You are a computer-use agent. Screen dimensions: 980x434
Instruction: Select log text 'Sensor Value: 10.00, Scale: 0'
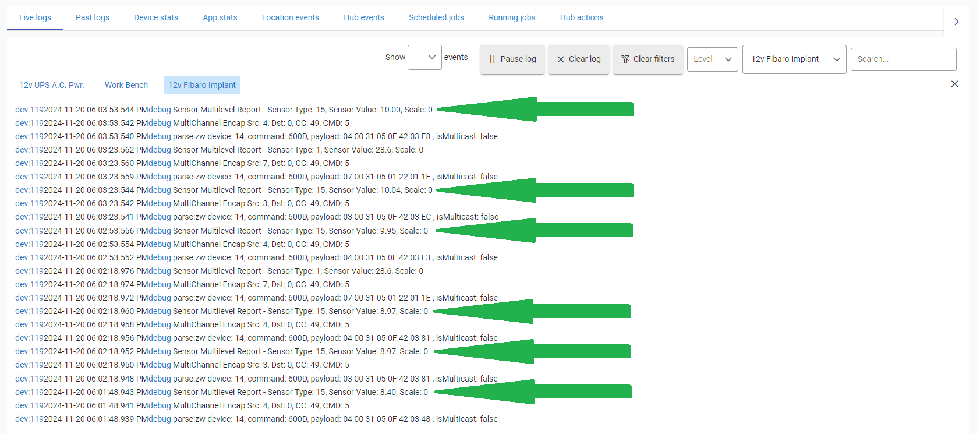pyautogui.click(x=380, y=110)
